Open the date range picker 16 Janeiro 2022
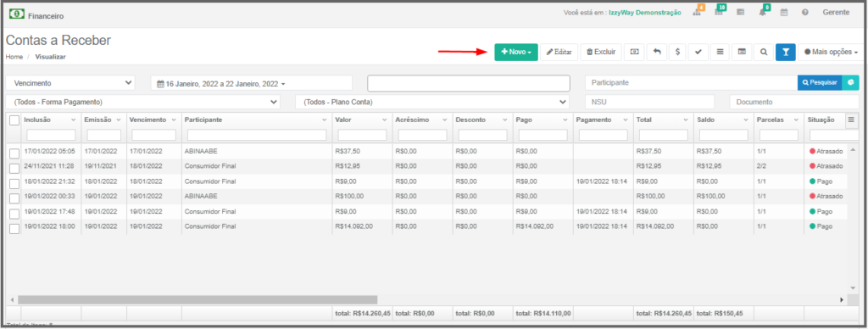This screenshot has height=329, width=868. (x=251, y=83)
